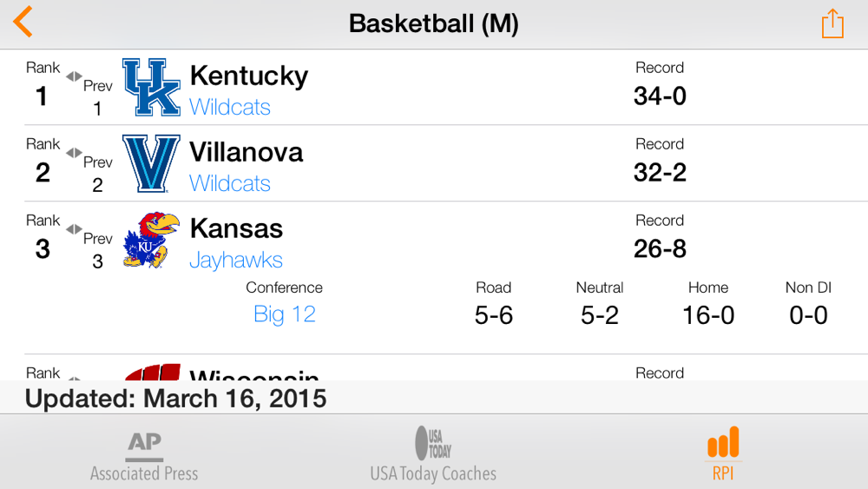Select the Kansas Jayhawk logo
The width and height of the screenshot is (868, 489).
click(x=151, y=240)
